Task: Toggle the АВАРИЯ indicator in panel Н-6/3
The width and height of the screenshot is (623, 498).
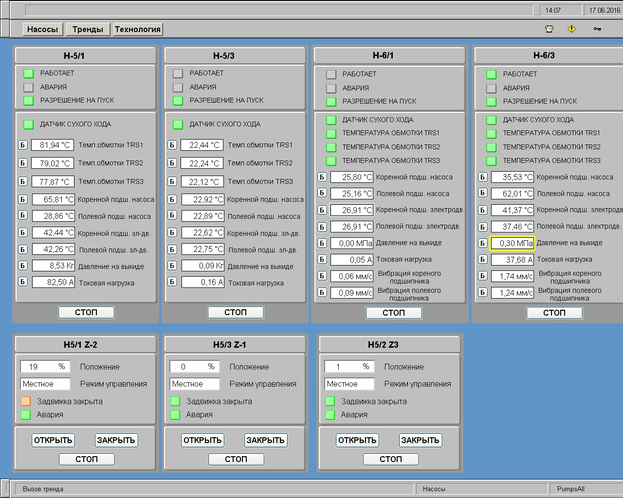Action: tap(491, 88)
